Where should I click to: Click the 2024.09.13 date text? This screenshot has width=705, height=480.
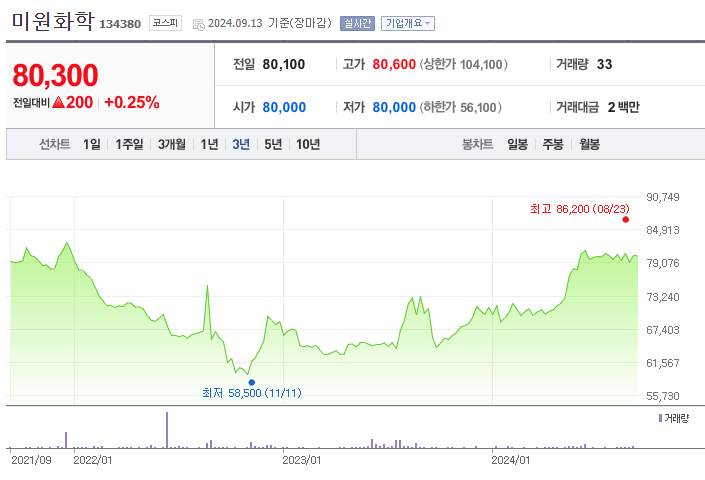[x=235, y=23]
